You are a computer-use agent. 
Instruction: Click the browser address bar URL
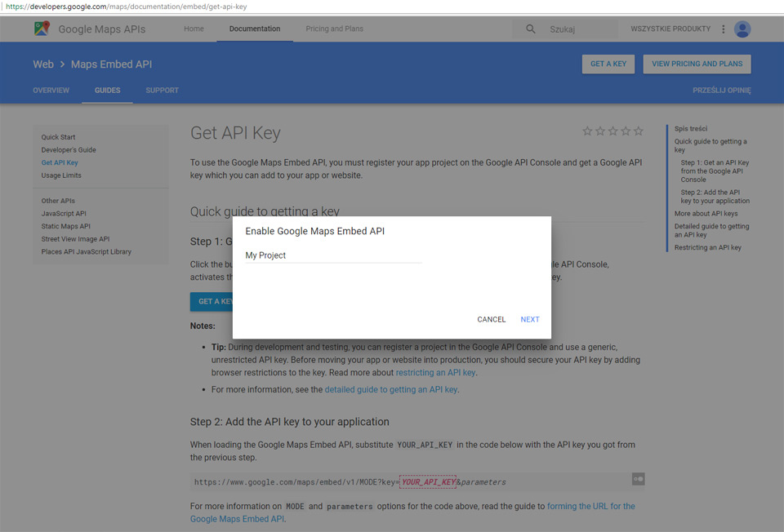pyautogui.click(x=126, y=7)
